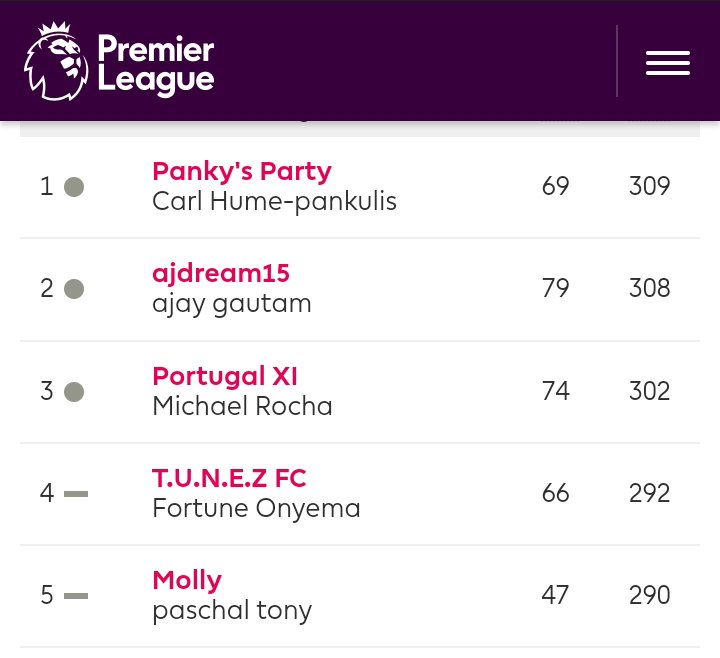Image resolution: width=720 pixels, height=658 pixels.
Task: Click total score 292 for T.U.N.E.Z FC
Action: pyautogui.click(x=649, y=493)
